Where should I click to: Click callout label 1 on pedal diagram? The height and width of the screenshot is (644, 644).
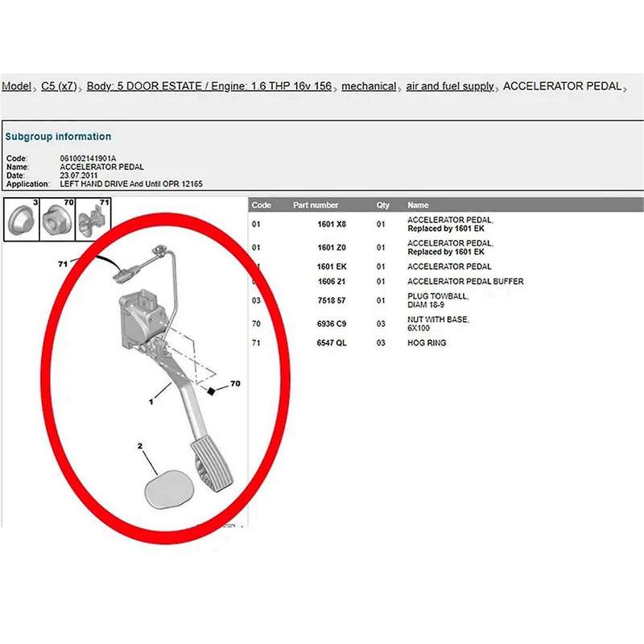[x=151, y=402]
